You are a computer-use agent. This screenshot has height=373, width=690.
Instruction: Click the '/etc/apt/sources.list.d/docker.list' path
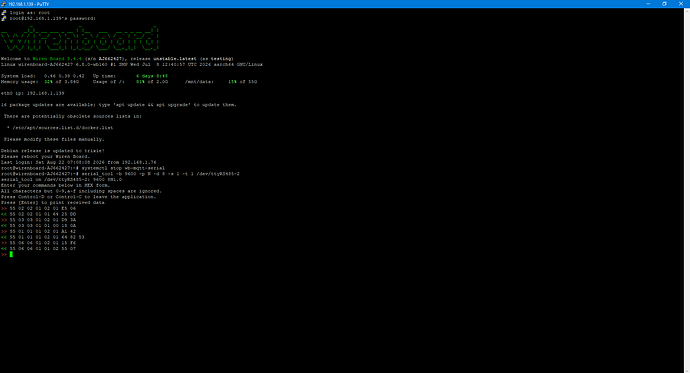click(62, 128)
